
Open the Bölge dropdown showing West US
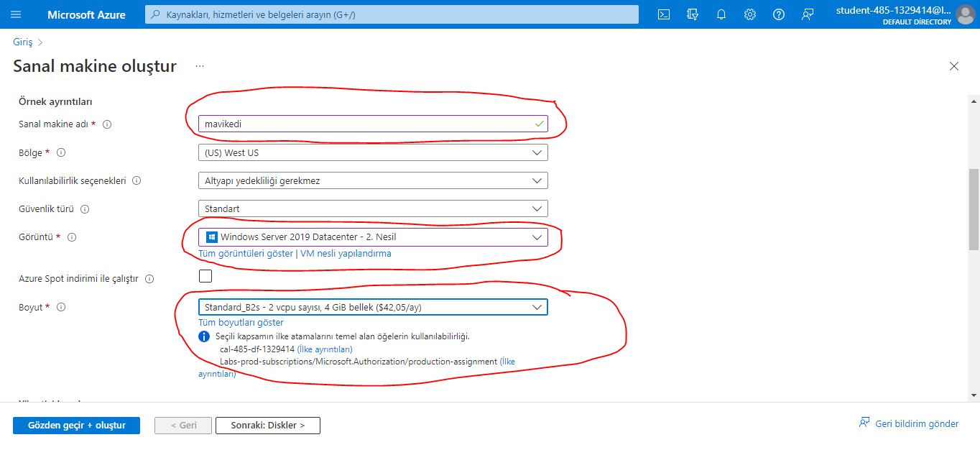[373, 152]
